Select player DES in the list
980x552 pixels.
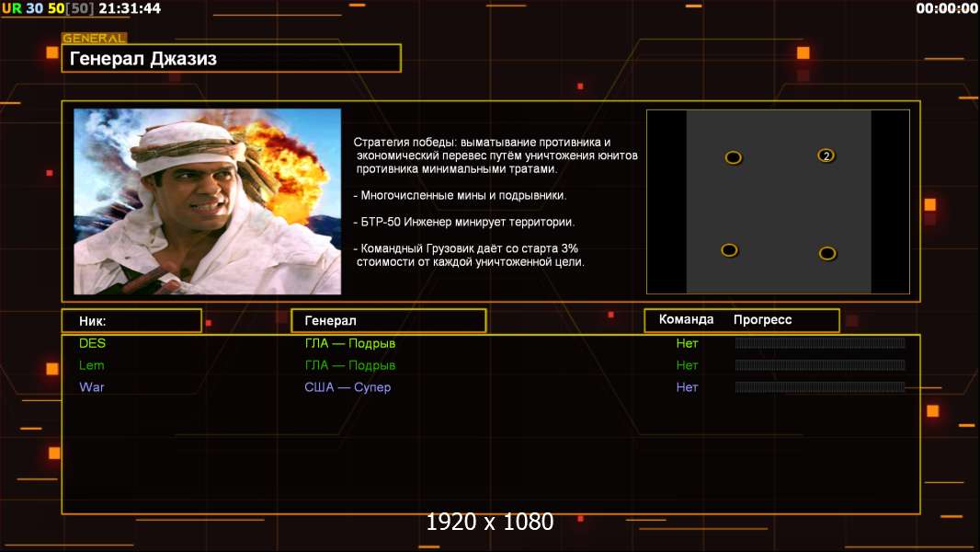[93, 343]
